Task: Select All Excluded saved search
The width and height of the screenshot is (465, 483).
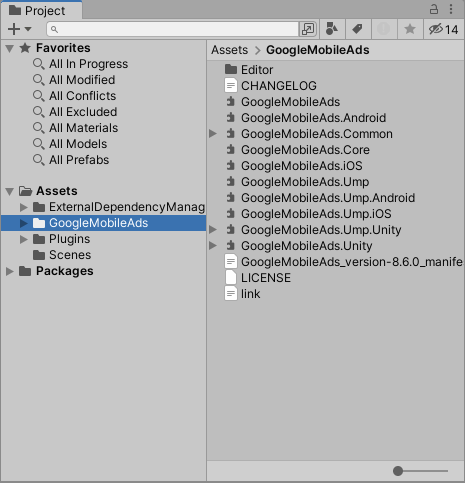Action: pos(83,112)
